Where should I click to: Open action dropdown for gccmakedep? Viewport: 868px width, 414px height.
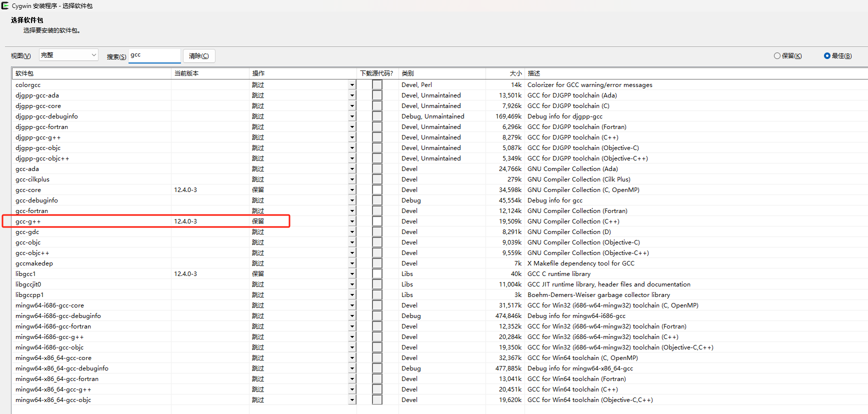(x=352, y=263)
